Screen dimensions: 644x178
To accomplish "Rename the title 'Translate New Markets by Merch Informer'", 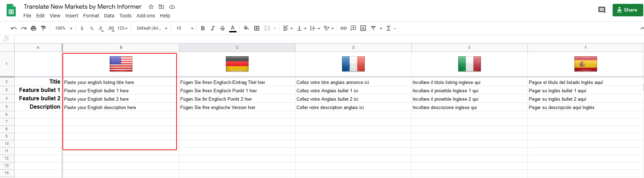I will [x=82, y=7].
